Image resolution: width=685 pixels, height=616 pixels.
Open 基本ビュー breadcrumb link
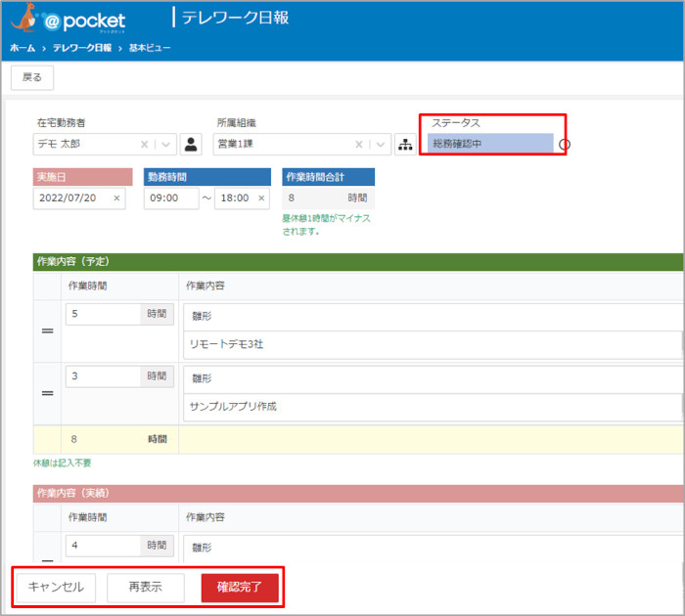[150, 48]
